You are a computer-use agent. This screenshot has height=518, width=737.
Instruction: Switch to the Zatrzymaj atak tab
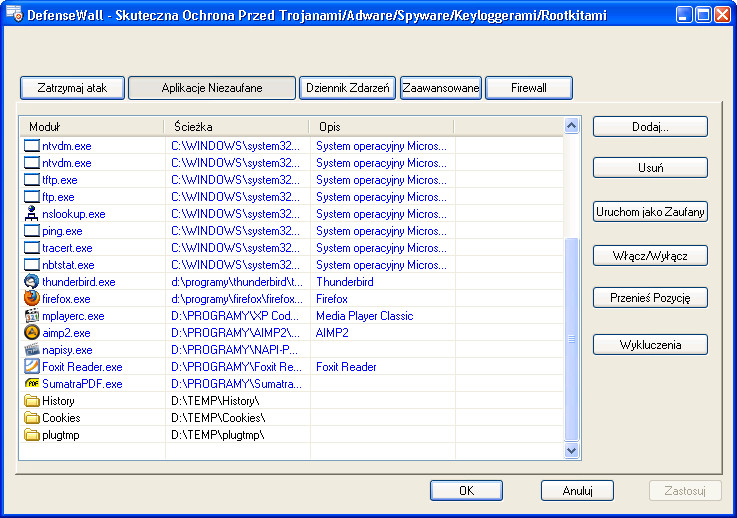coord(72,88)
